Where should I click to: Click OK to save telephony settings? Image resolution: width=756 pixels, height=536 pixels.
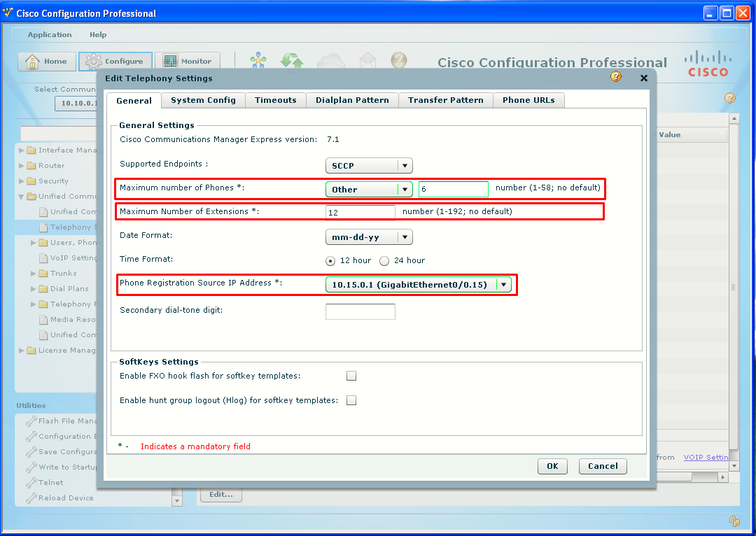552,466
